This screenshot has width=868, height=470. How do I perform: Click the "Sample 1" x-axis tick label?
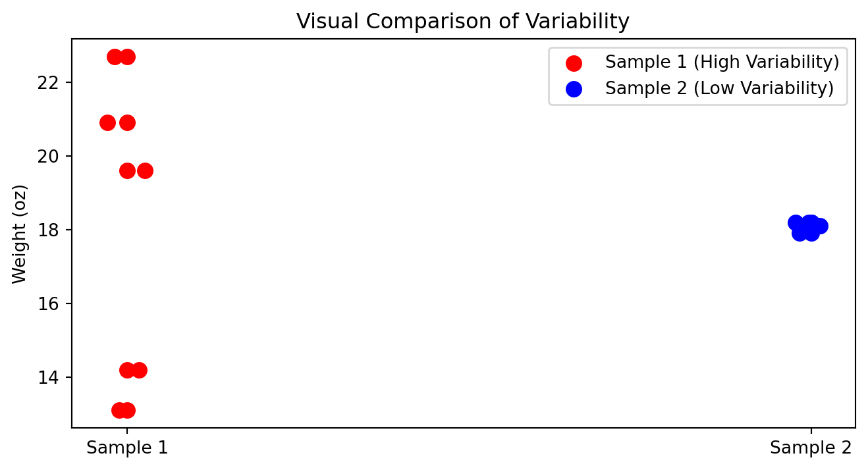point(127,448)
